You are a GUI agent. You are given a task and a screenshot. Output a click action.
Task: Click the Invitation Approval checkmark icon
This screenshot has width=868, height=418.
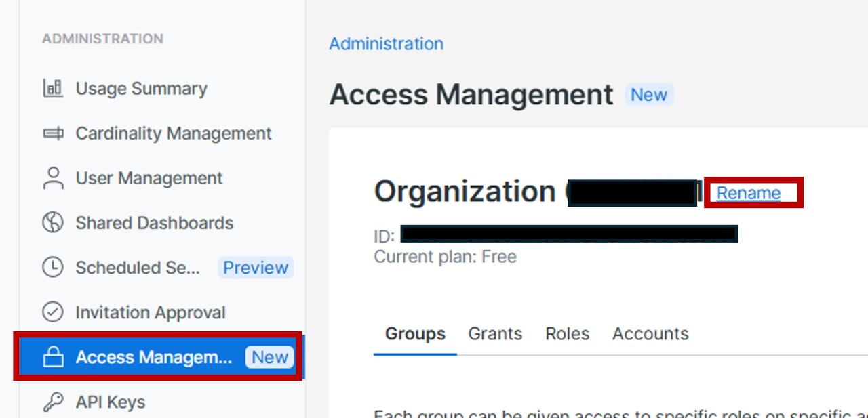[x=53, y=312]
